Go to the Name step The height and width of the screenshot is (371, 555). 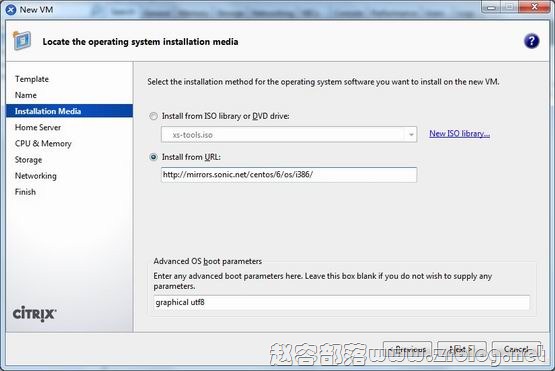point(25,95)
